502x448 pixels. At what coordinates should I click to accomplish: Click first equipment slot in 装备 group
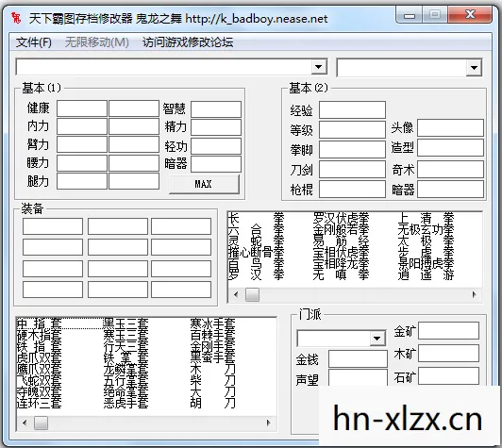(53, 226)
